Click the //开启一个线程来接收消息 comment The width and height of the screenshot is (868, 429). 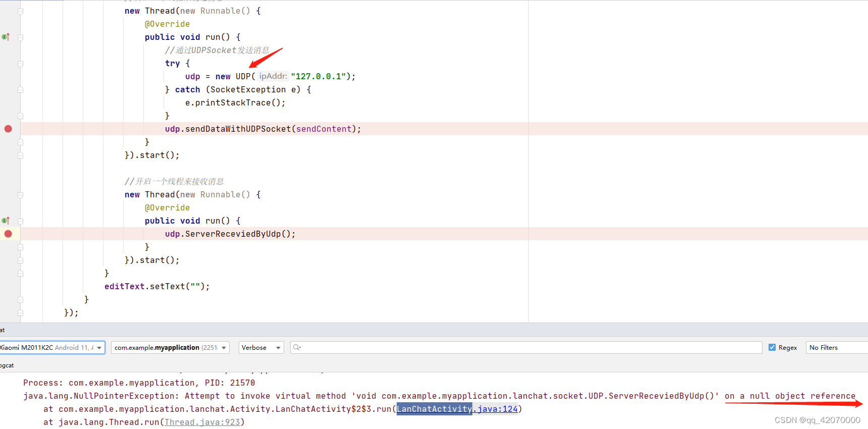point(174,181)
